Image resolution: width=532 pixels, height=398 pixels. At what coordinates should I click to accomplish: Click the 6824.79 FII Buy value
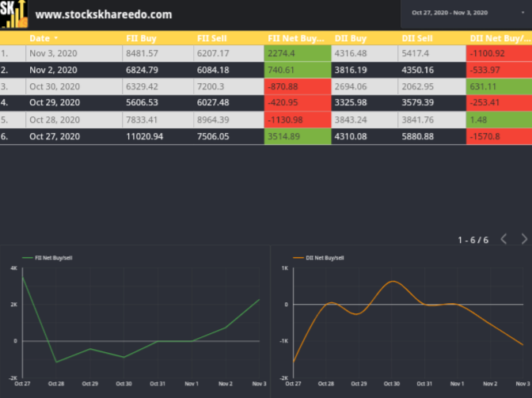pos(142,70)
